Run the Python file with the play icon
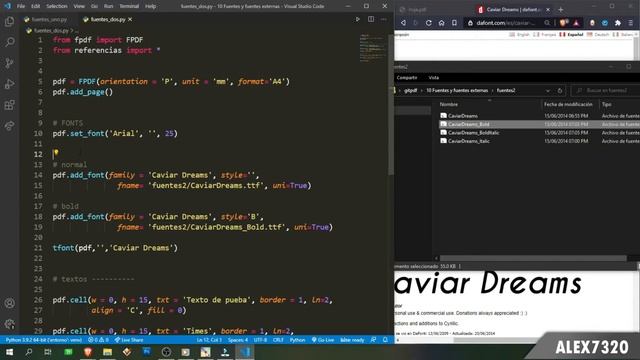The width and height of the screenshot is (640, 360). 358,19
